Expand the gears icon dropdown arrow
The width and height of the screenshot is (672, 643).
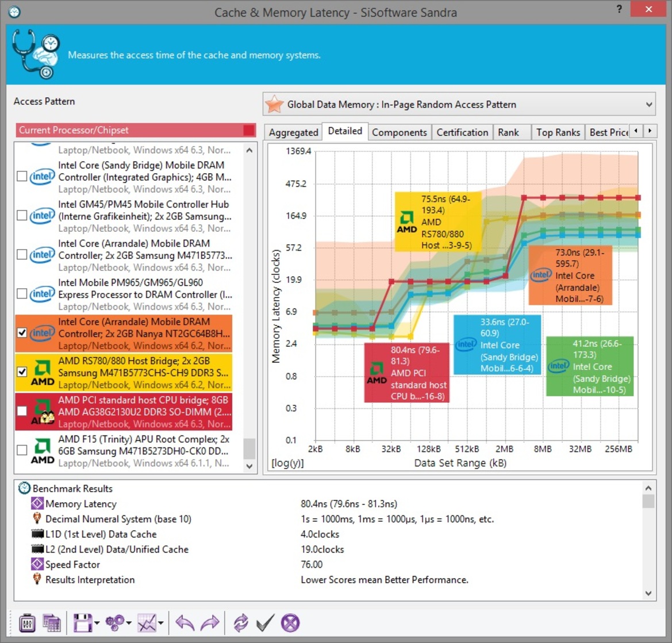tap(129, 623)
